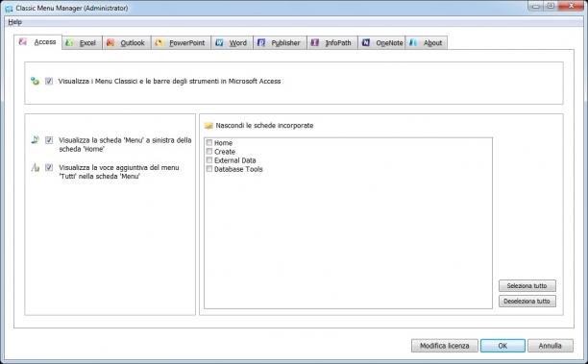Image resolution: width=588 pixels, height=364 pixels.
Task: Click the External Data label in the list
Action: click(x=235, y=160)
